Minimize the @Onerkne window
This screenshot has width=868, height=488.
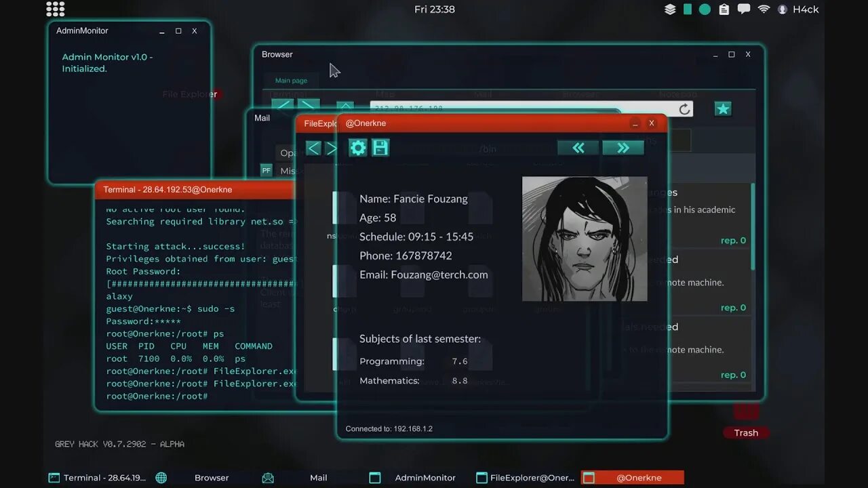click(635, 123)
